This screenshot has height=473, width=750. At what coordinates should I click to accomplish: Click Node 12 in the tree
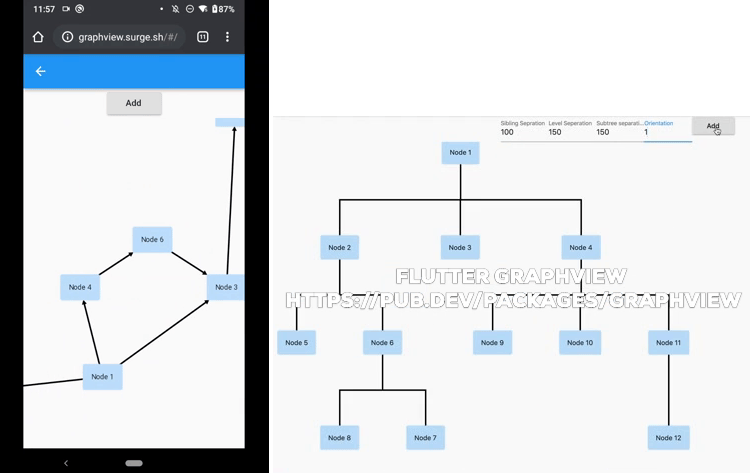[x=668, y=438]
